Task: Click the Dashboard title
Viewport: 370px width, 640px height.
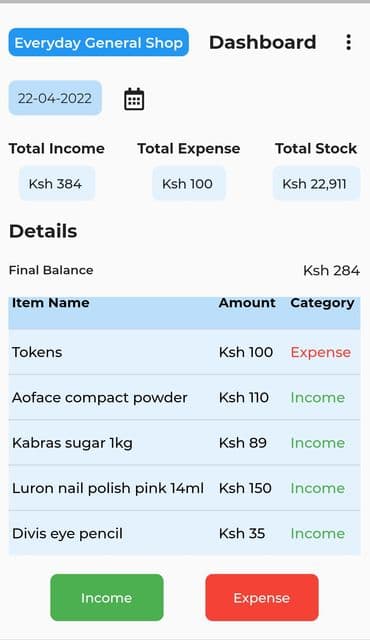Action: pos(263,42)
